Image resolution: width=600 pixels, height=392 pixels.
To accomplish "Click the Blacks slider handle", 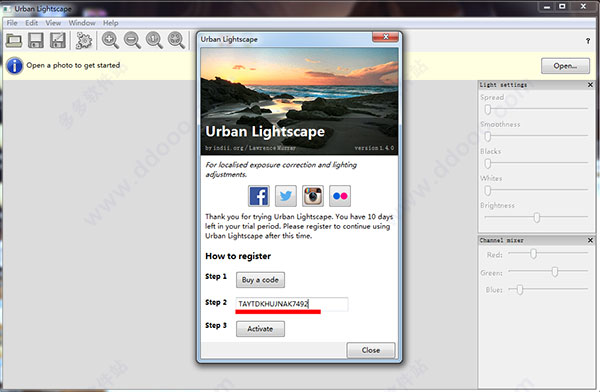I will pos(488,163).
